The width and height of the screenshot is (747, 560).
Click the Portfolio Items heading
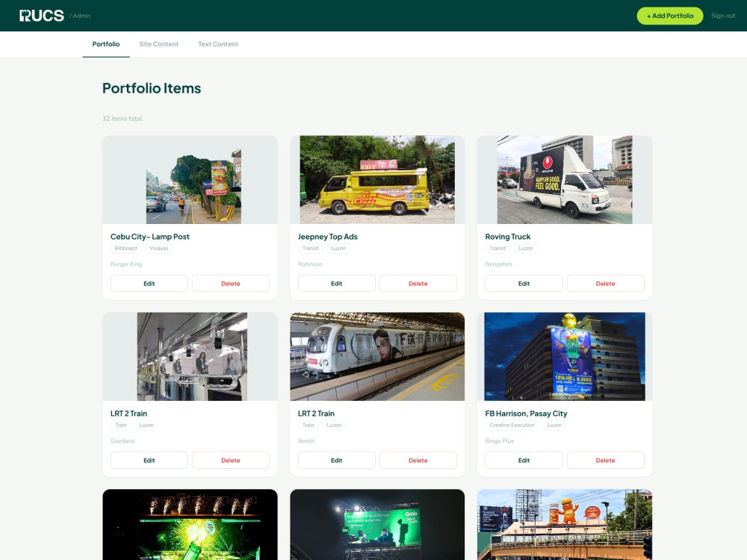coord(152,88)
